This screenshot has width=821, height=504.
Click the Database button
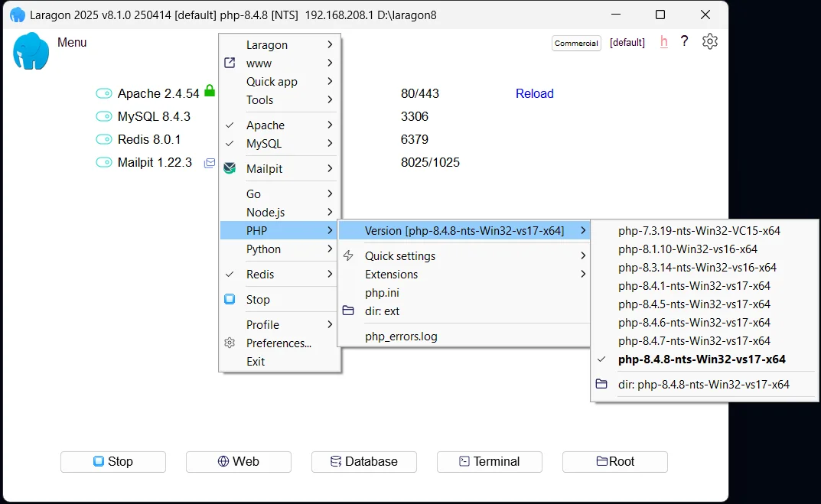point(363,462)
